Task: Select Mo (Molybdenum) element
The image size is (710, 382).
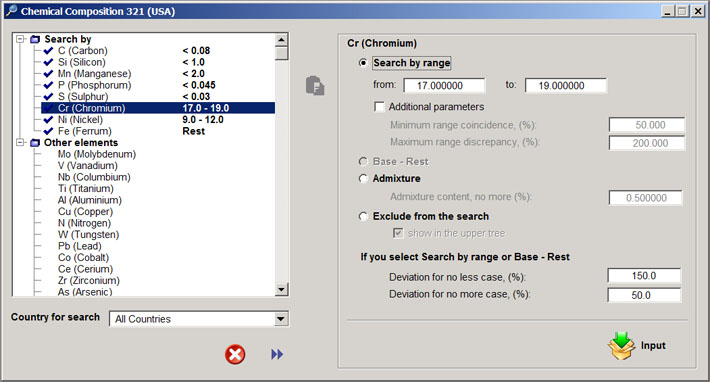Action: pos(97,154)
